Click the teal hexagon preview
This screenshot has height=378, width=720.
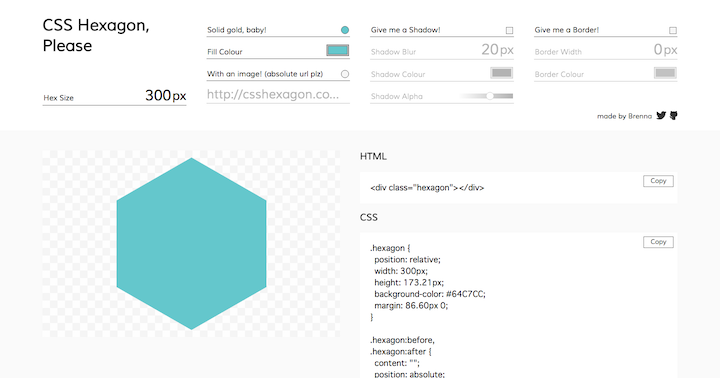[x=191, y=243]
